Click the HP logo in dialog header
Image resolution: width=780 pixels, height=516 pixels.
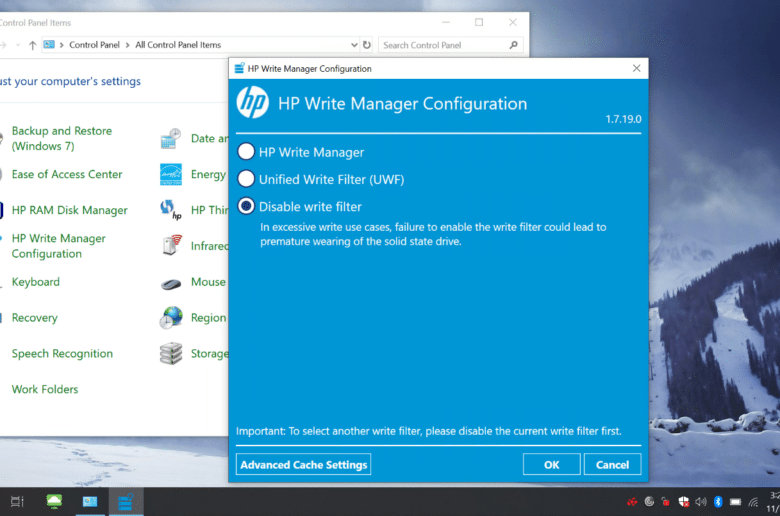(253, 103)
